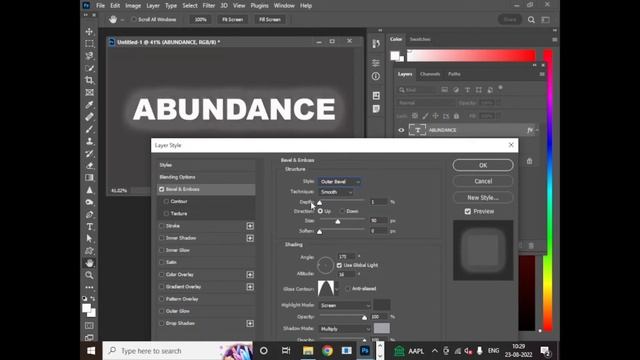
Task: Hide the ABUNDANCE layer with eye icon
Action: 401,130
